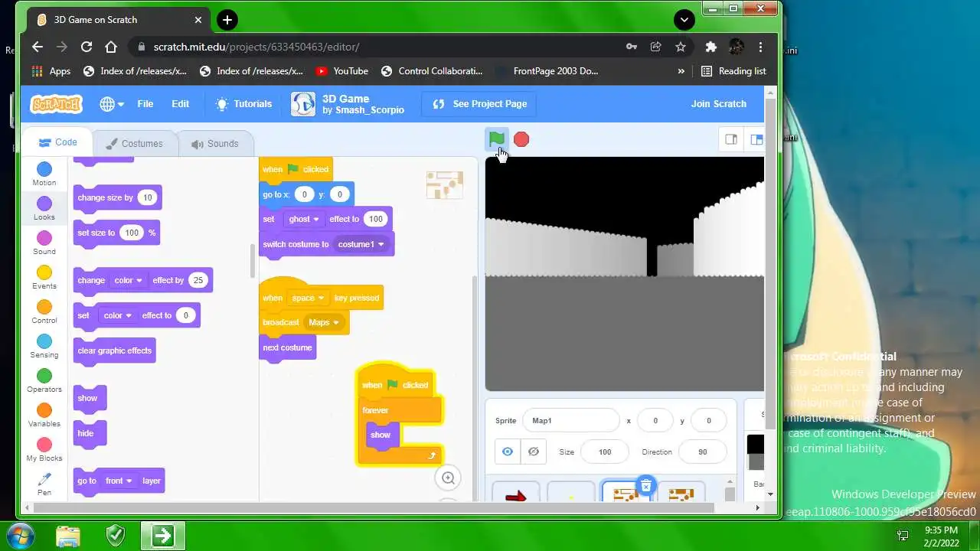Select the Sensing block category
980x551 pixels.
pos(44,347)
